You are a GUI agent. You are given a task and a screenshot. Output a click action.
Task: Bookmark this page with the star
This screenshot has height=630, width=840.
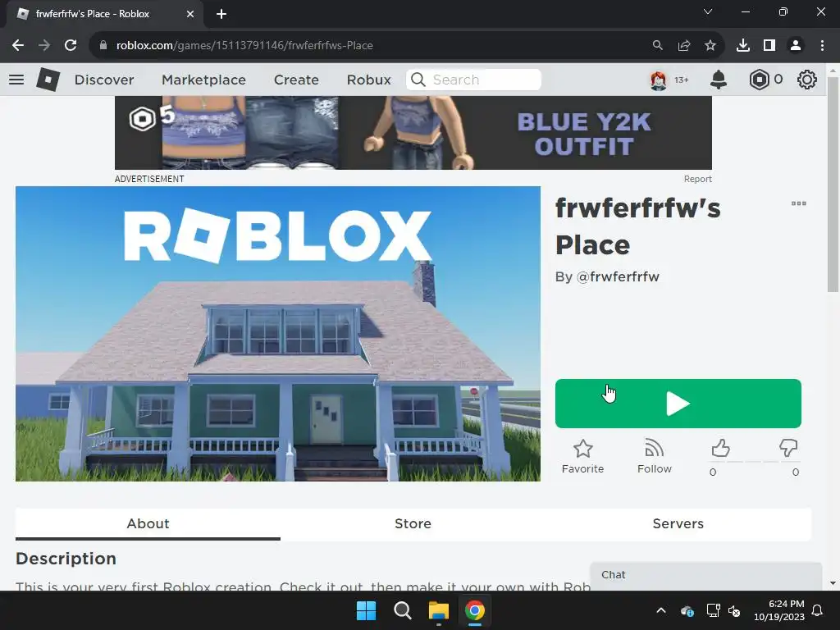point(710,46)
